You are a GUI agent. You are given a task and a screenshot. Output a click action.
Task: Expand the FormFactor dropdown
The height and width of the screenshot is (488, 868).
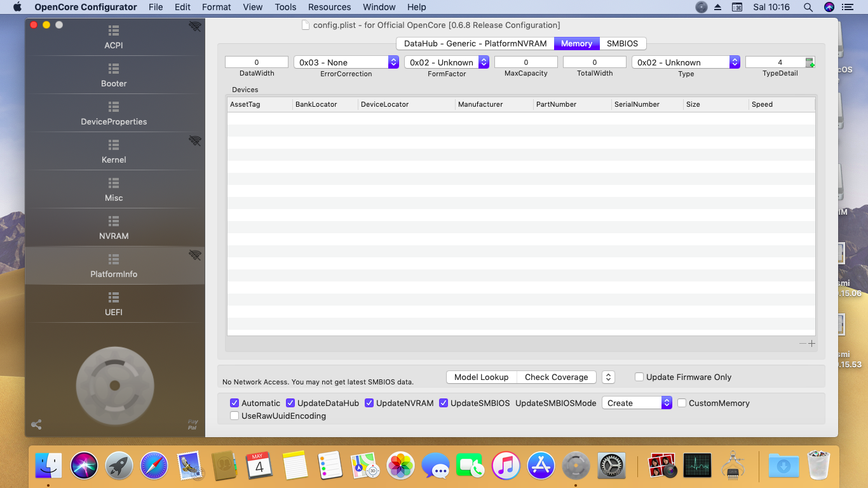tap(447, 62)
